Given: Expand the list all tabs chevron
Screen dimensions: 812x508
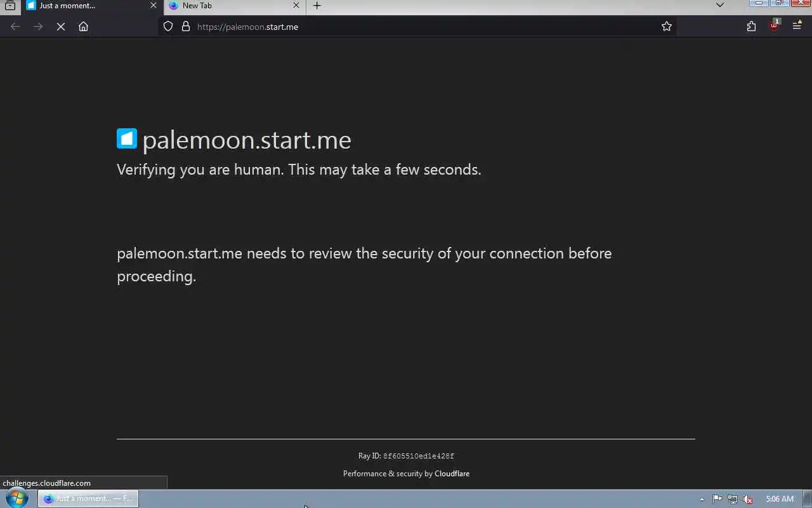Looking at the screenshot, I should point(719,6).
